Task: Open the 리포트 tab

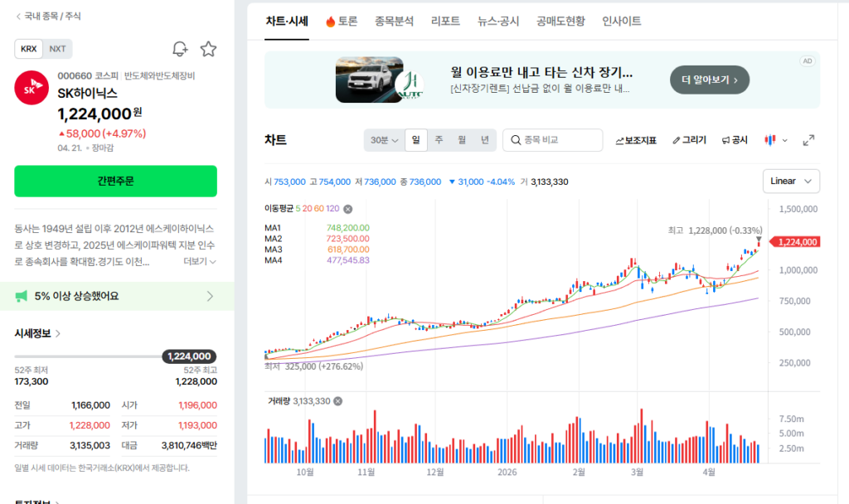Action: [445, 21]
